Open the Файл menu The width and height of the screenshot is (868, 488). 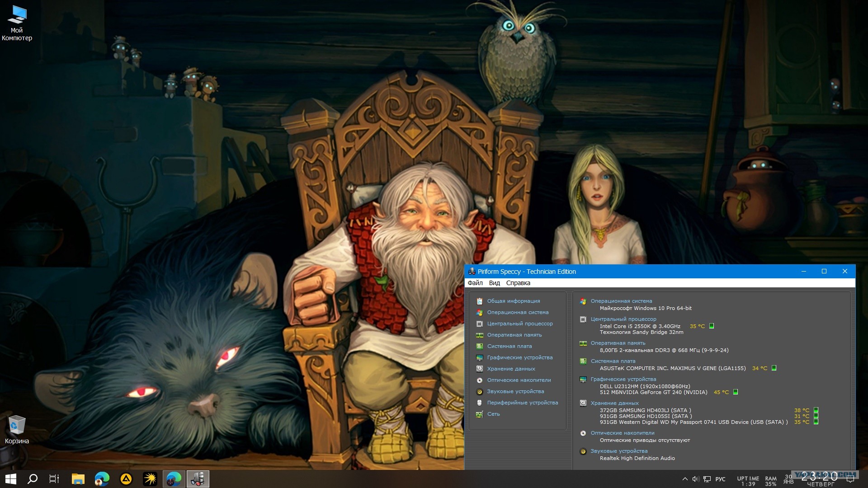[475, 283]
